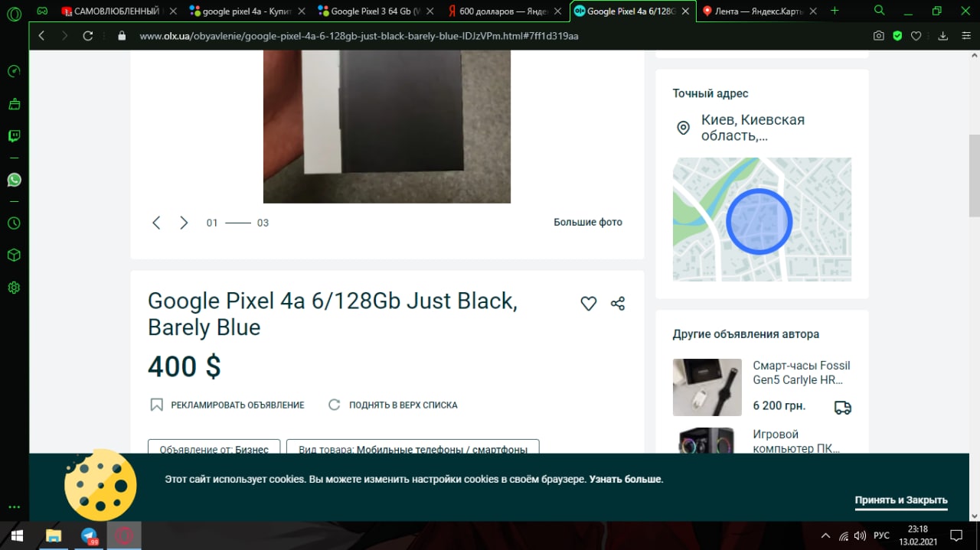Show next listing photo
The image size is (980, 550).
[x=184, y=223]
